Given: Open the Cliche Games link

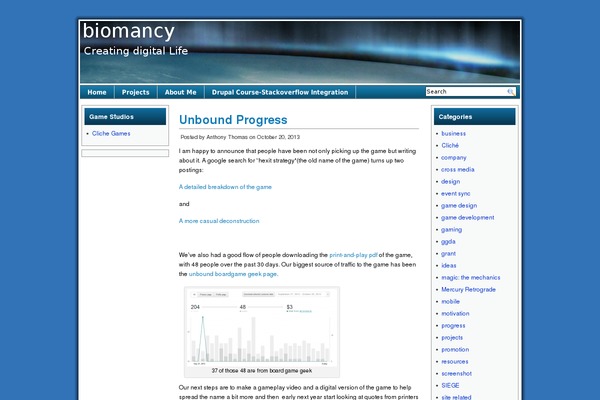Looking at the screenshot, I should pos(111,133).
